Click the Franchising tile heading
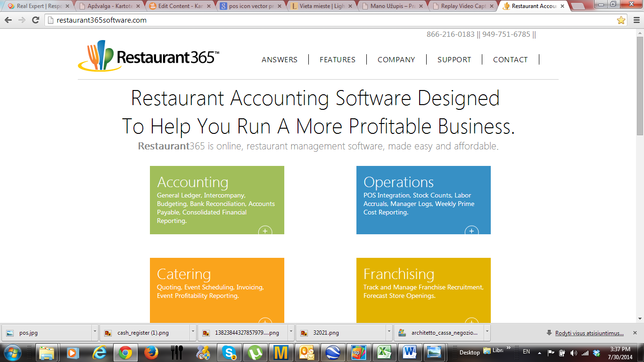Viewport: 644px width, 362px height. point(399,274)
